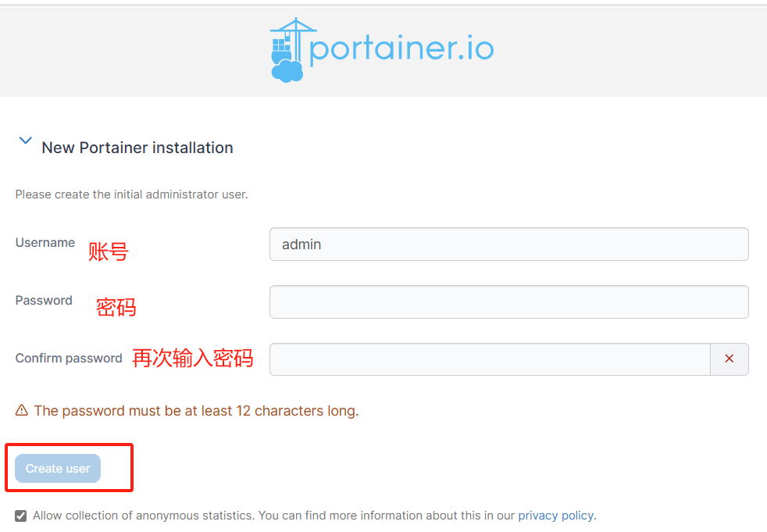Click the Username label
Screen dimensions: 767x532
45,243
